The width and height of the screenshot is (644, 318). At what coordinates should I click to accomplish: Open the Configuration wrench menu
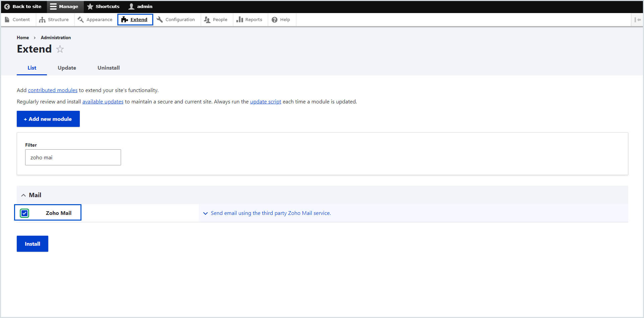click(176, 20)
